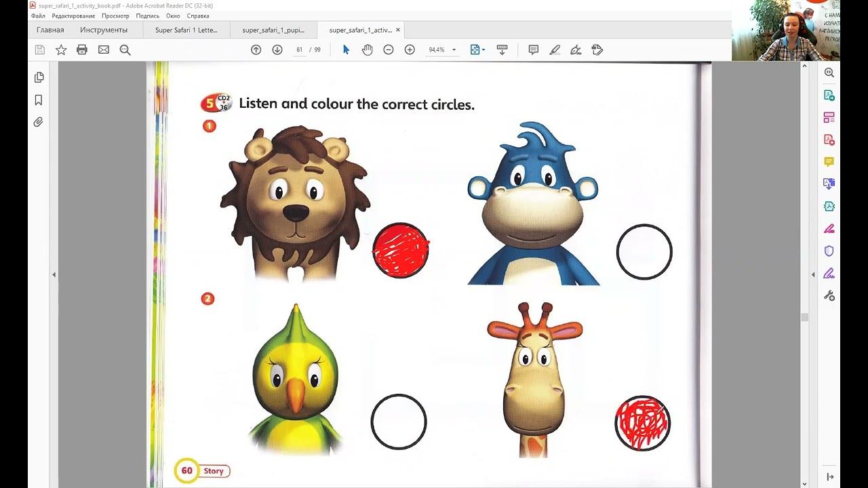Open bookmarks panel icon
The width and height of the screenshot is (868, 488).
click(39, 100)
